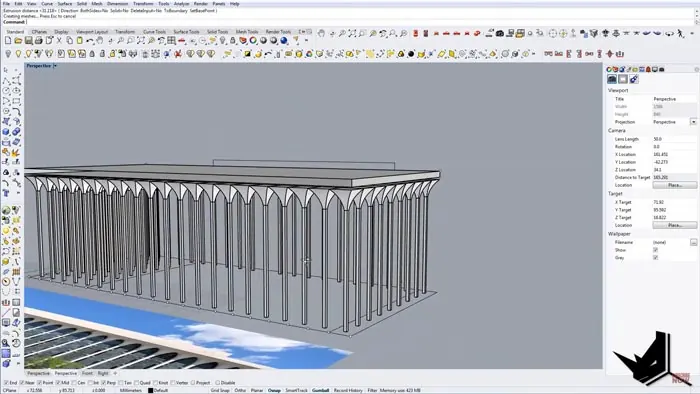Click the Paste clipboard icon
The image size is (700, 394).
tap(79, 41)
